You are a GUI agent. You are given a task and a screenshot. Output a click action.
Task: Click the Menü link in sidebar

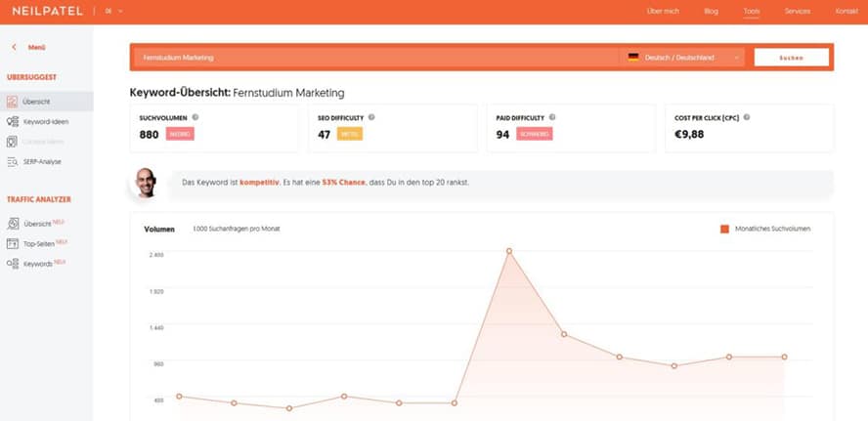point(36,48)
